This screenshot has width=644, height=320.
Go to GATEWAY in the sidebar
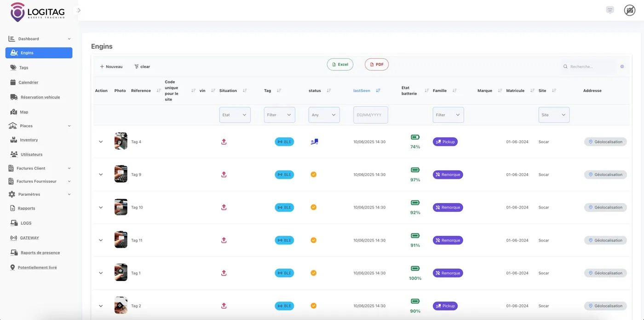[x=29, y=238]
